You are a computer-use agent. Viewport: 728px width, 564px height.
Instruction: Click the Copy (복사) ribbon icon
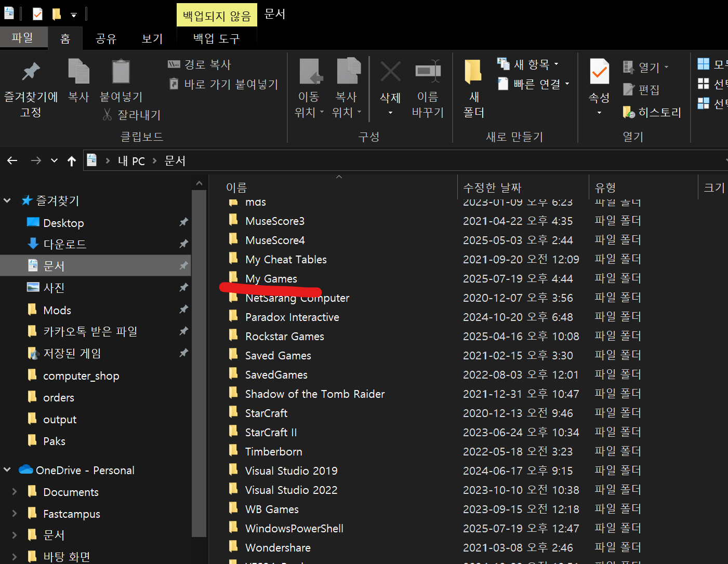pyautogui.click(x=79, y=71)
